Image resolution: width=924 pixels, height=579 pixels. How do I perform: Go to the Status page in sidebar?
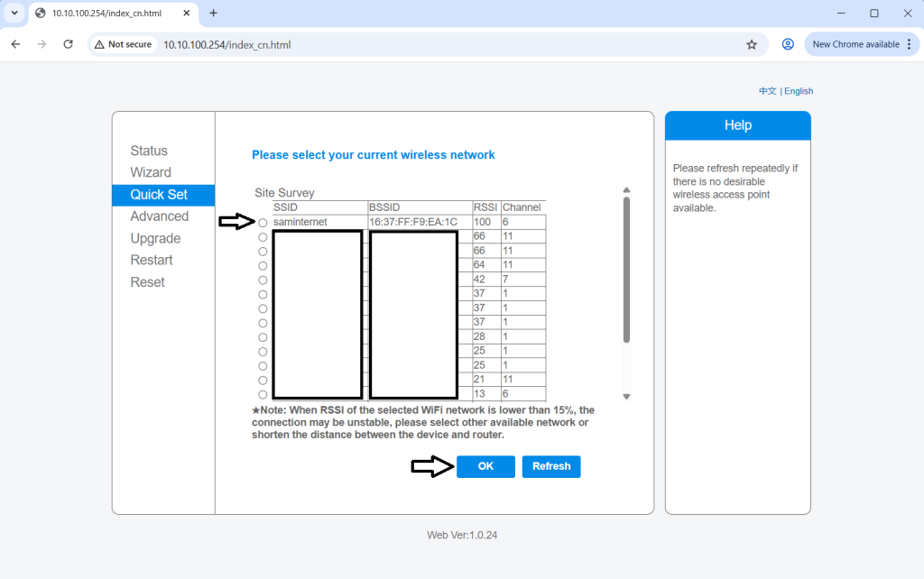coord(149,151)
